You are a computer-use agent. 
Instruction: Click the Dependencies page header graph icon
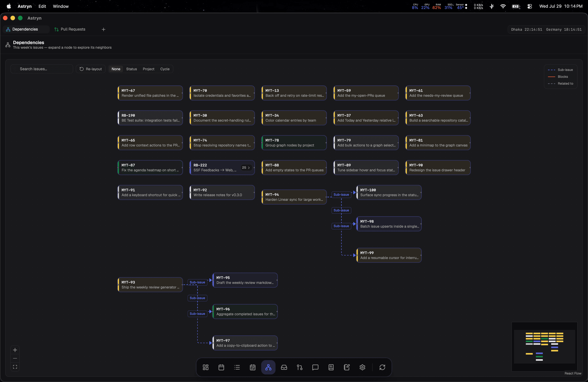[8, 45]
